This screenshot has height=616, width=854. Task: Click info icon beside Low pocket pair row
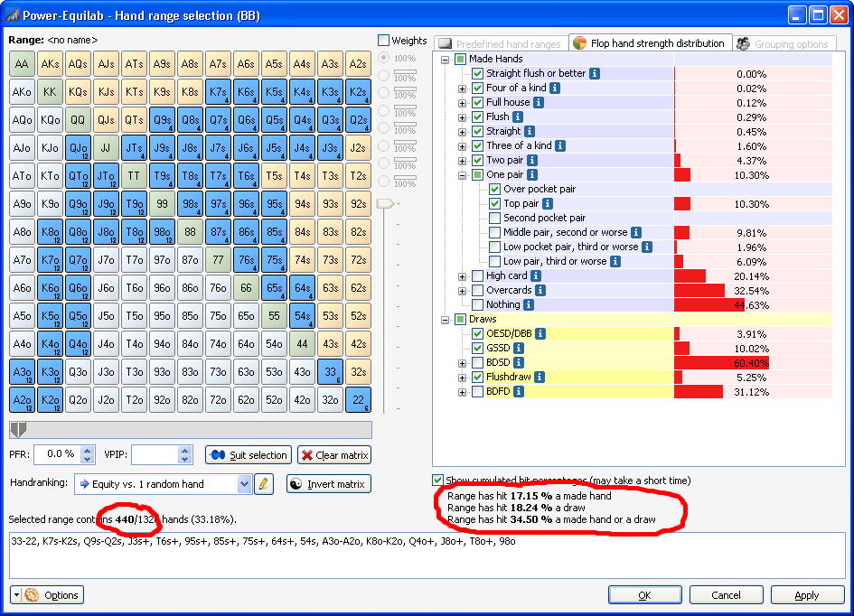[x=646, y=247]
